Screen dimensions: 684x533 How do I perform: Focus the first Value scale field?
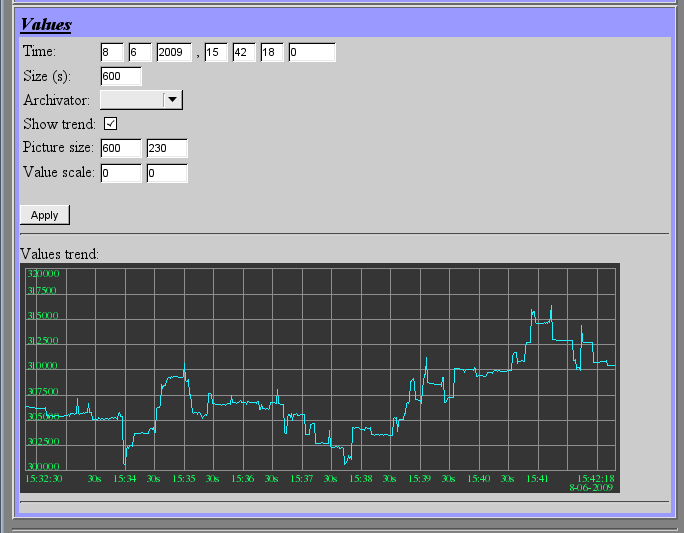121,173
